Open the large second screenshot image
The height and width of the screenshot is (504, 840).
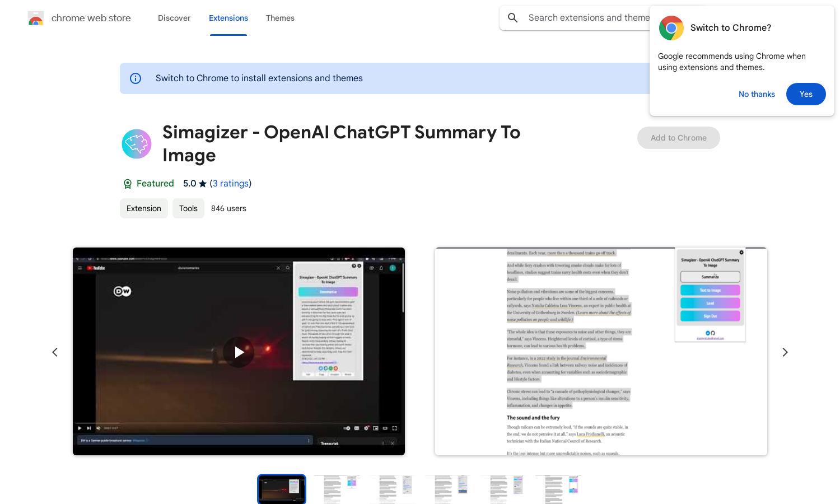(x=601, y=351)
